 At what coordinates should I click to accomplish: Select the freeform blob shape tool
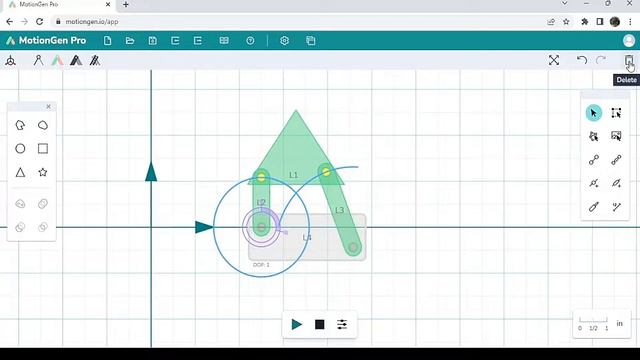pyautogui.click(x=43, y=125)
